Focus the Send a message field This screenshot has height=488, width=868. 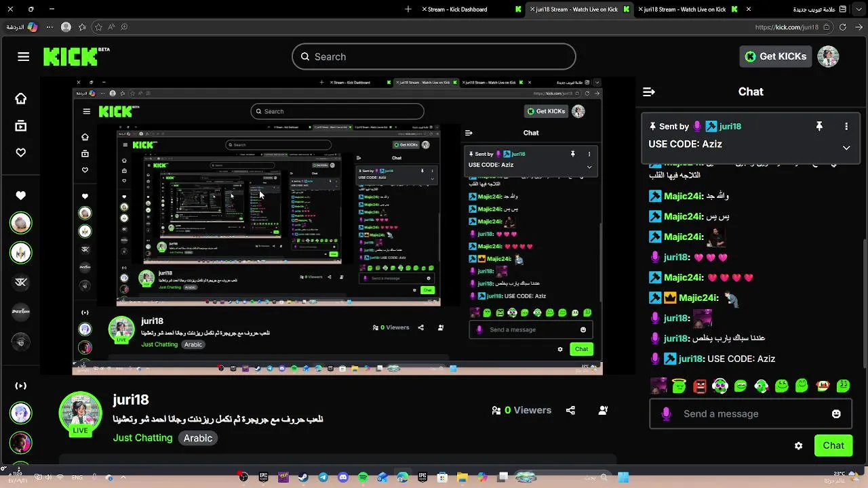click(749, 414)
